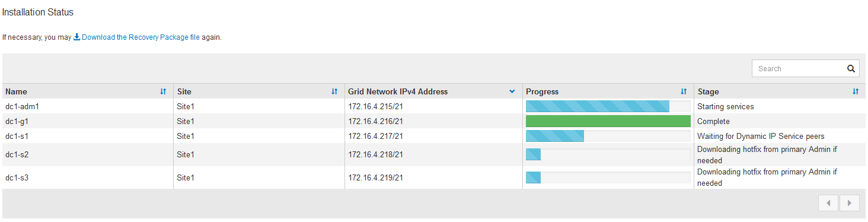The width and height of the screenshot is (868, 222).
Task: Click the green dc1-g1 complete progress bar
Action: (608, 121)
